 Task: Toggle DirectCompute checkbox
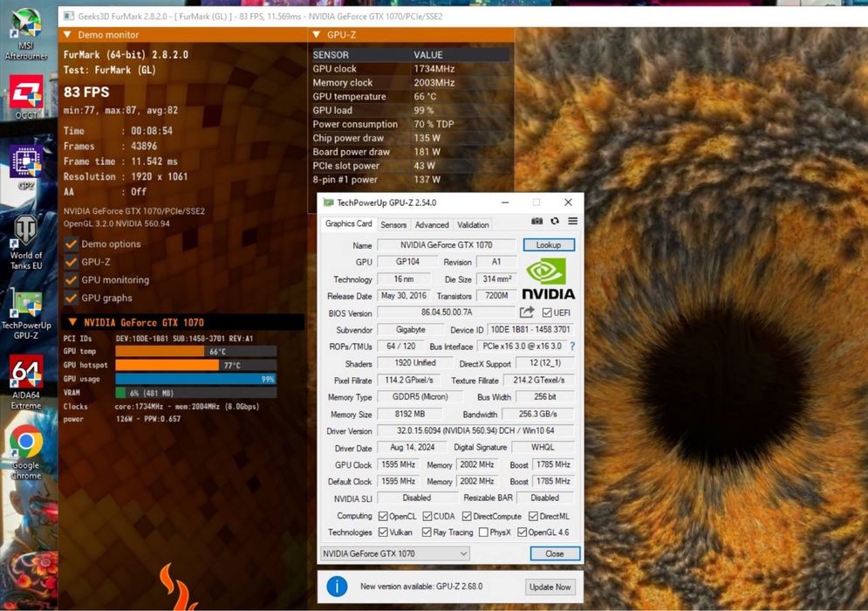[x=467, y=516]
